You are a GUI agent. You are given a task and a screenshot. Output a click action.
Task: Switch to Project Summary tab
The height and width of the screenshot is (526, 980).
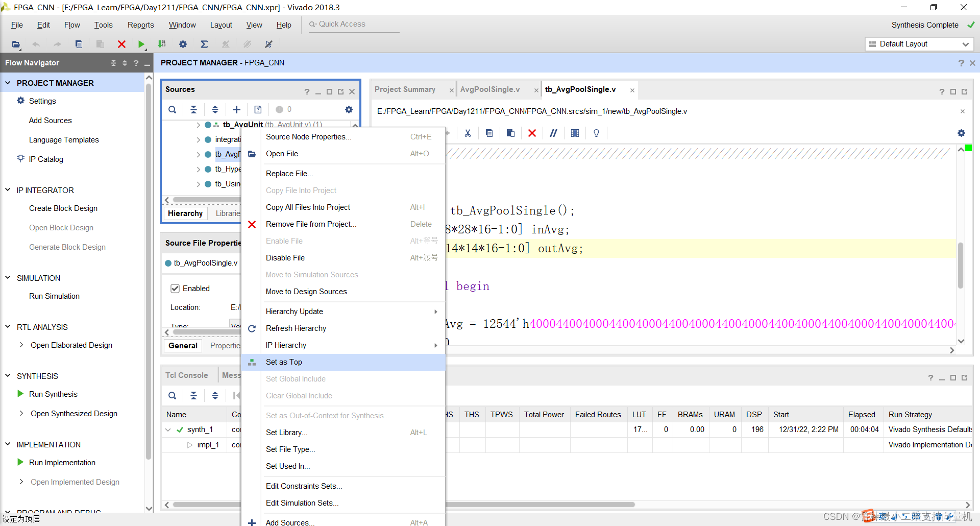tap(405, 89)
